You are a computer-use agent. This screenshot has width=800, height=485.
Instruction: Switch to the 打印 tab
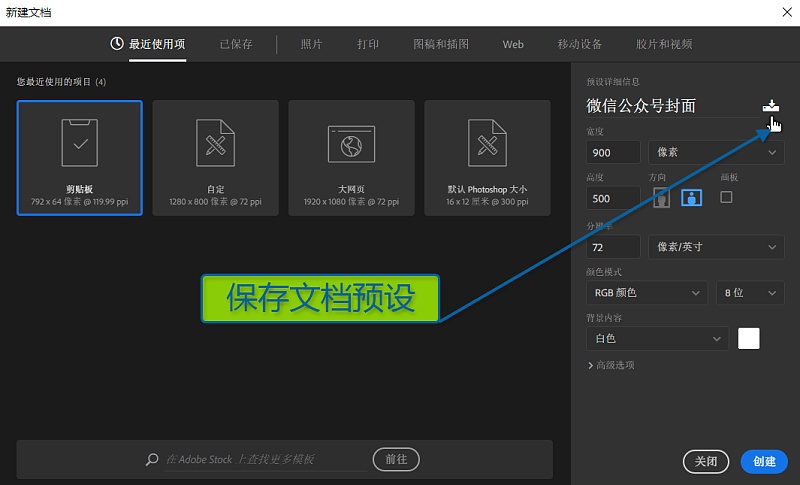(367, 44)
